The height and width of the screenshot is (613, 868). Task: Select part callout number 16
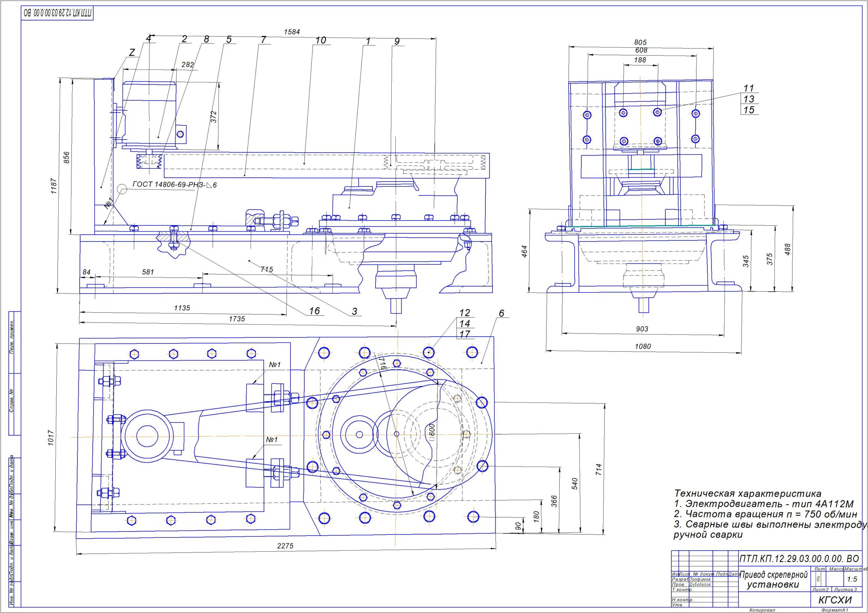point(315,311)
